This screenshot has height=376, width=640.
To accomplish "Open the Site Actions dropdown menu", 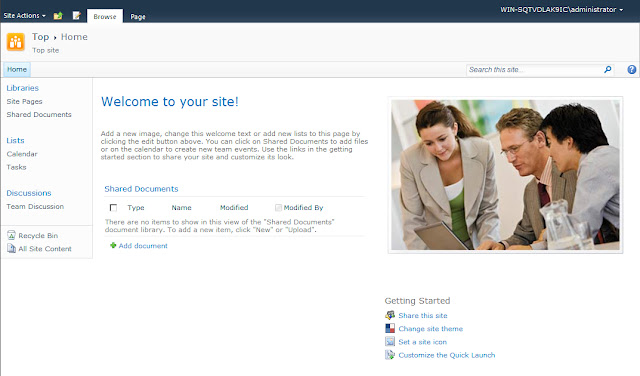I will (x=24, y=16).
